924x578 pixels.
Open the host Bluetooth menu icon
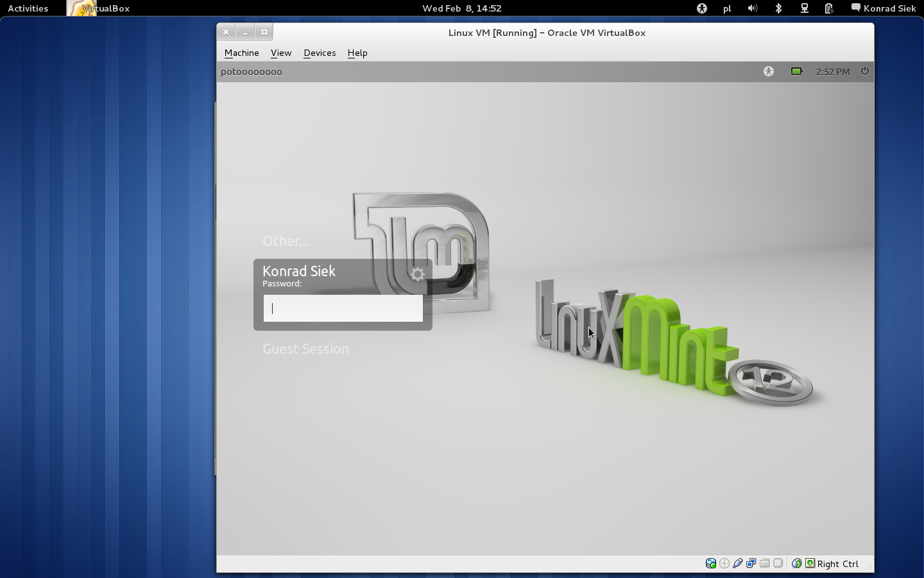click(778, 8)
